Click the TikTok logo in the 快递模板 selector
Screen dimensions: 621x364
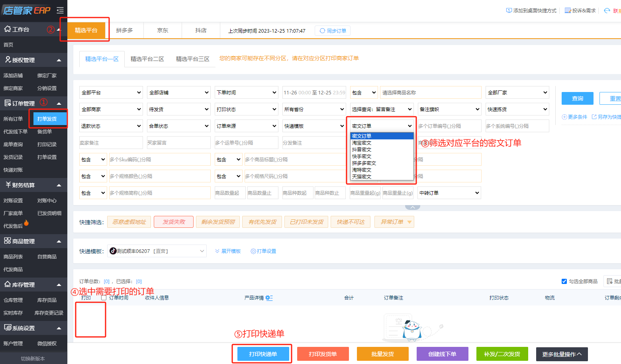coord(113,251)
